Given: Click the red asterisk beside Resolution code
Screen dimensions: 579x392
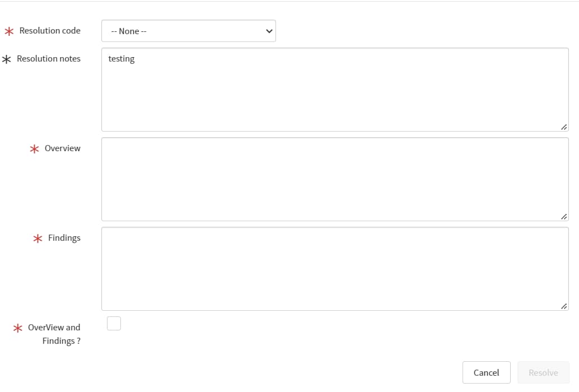Looking at the screenshot, I should tap(9, 31).
